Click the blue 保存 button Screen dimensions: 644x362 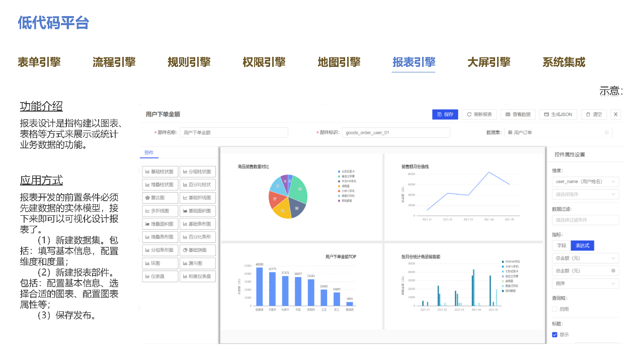(445, 115)
